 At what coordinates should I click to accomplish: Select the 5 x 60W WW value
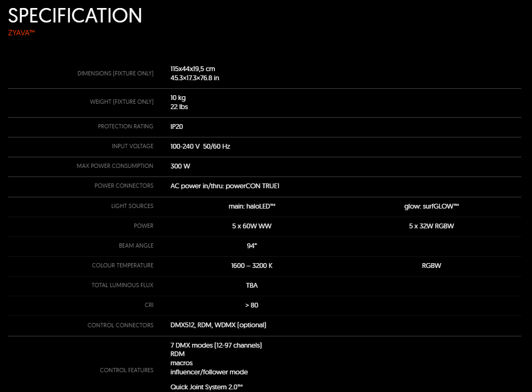(x=252, y=226)
